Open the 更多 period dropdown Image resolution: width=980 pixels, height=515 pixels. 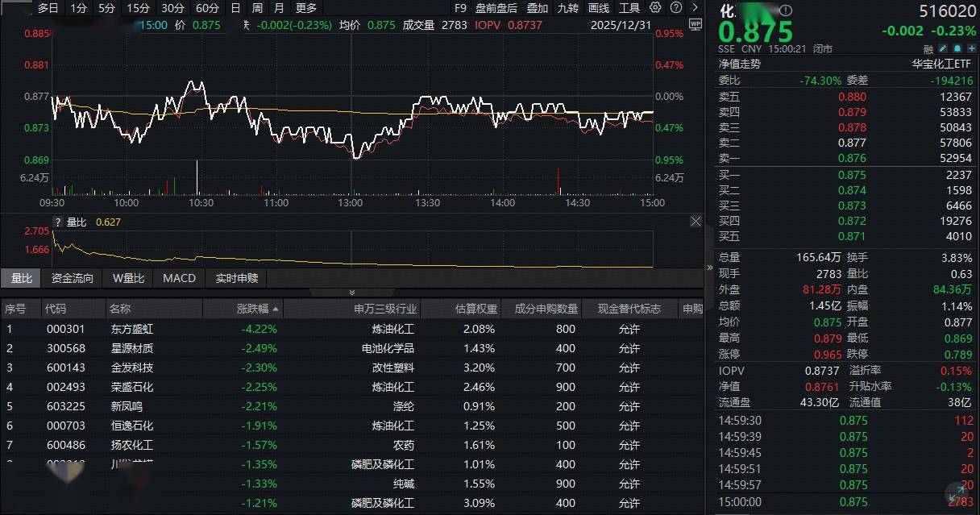[x=306, y=8]
